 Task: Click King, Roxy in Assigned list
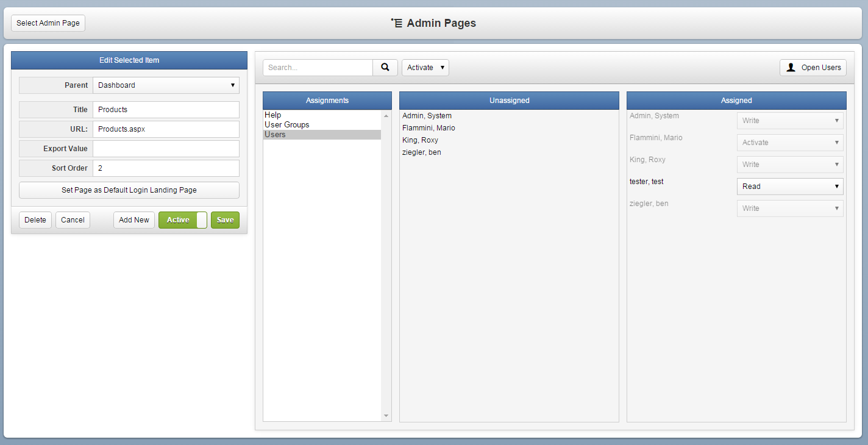(x=647, y=160)
